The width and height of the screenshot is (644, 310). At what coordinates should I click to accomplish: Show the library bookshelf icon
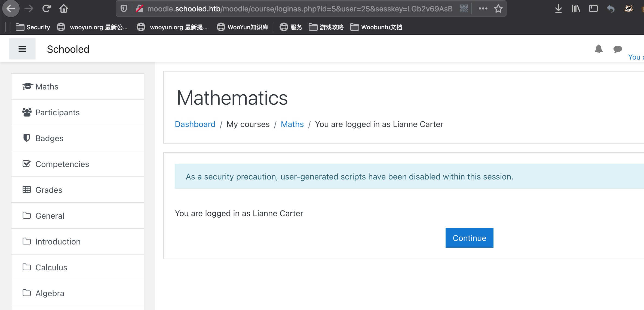pos(576,9)
